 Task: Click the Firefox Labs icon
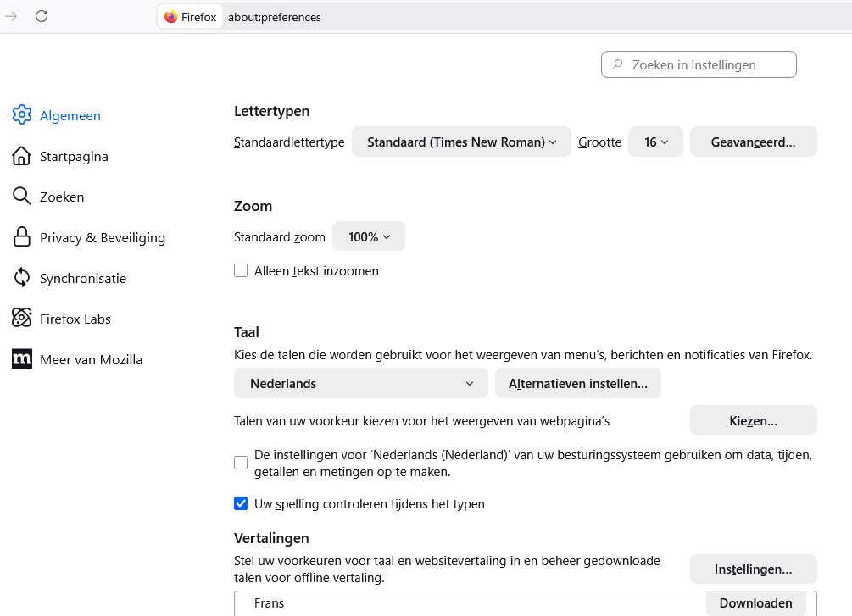tap(22, 319)
